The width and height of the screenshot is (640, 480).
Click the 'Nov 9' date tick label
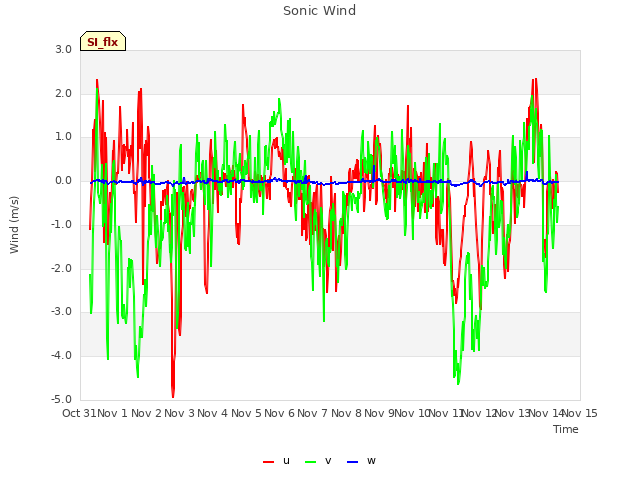(379, 413)
